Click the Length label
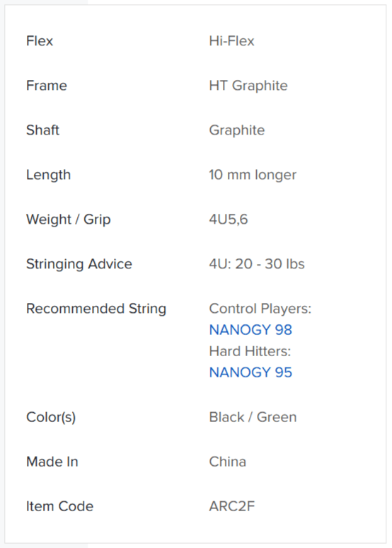 pos(49,175)
